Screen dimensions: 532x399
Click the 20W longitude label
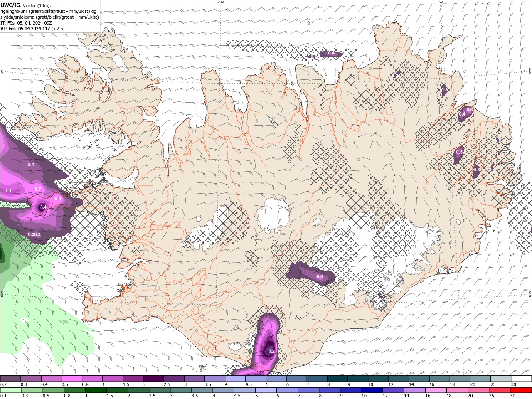(x=221, y=2)
